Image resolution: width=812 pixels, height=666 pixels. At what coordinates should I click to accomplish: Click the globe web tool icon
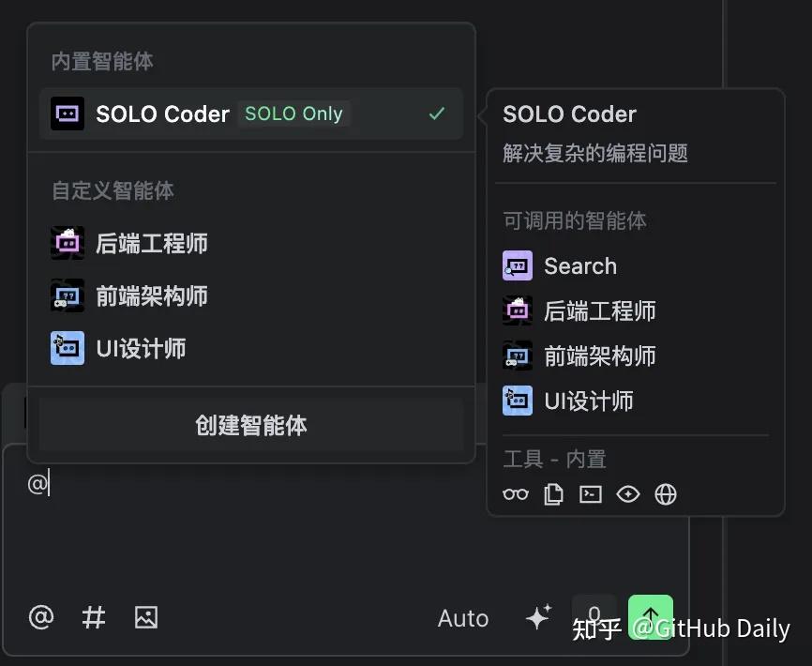(x=666, y=494)
